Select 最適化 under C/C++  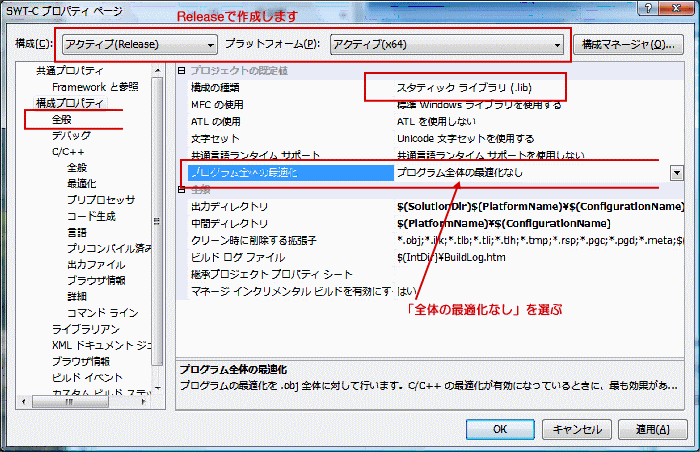coord(83,184)
